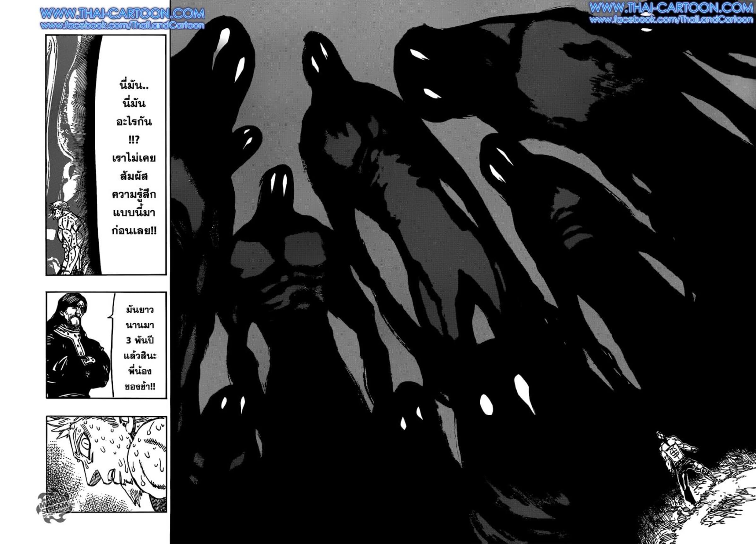Click the 'นี่มัน..' first line of text

(x=134, y=86)
